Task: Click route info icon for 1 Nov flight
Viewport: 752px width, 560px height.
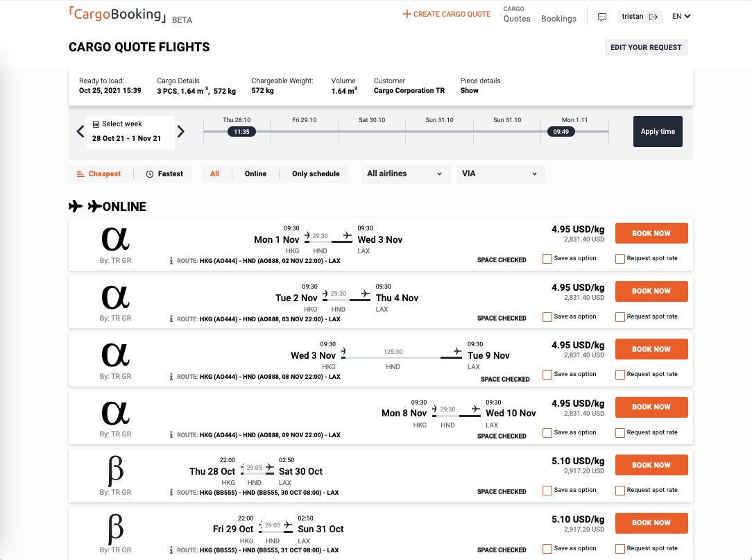Action: coord(171,261)
